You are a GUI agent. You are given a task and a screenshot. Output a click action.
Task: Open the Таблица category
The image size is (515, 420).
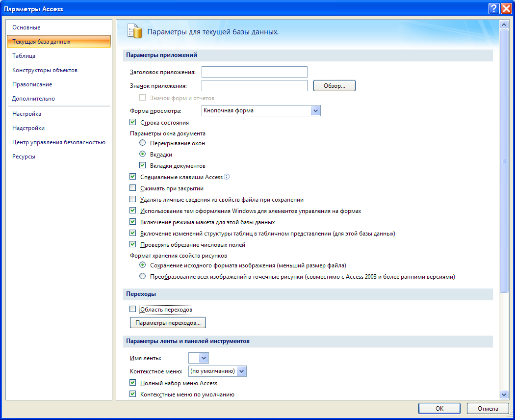click(x=24, y=56)
